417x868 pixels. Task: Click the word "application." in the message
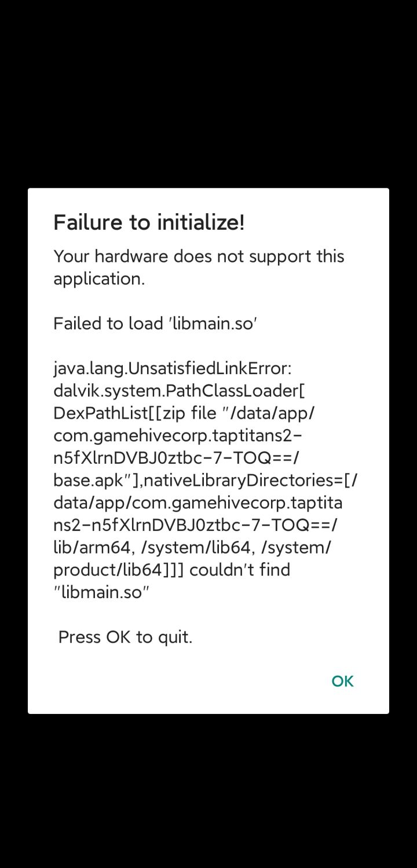click(99, 279)
